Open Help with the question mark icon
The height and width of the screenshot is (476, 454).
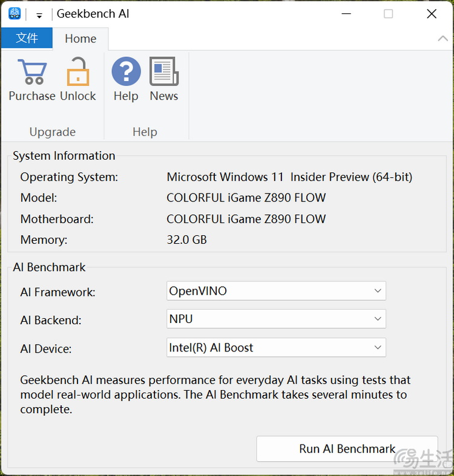126,71
